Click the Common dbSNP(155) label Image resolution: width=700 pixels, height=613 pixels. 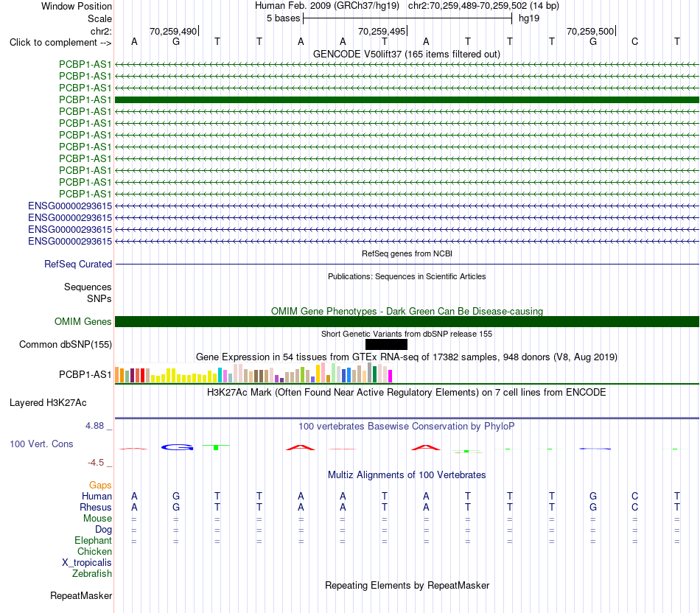point(66,344)
